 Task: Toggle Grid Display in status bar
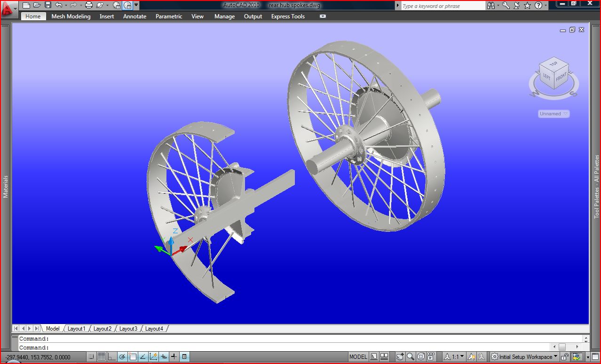point(101,357)
